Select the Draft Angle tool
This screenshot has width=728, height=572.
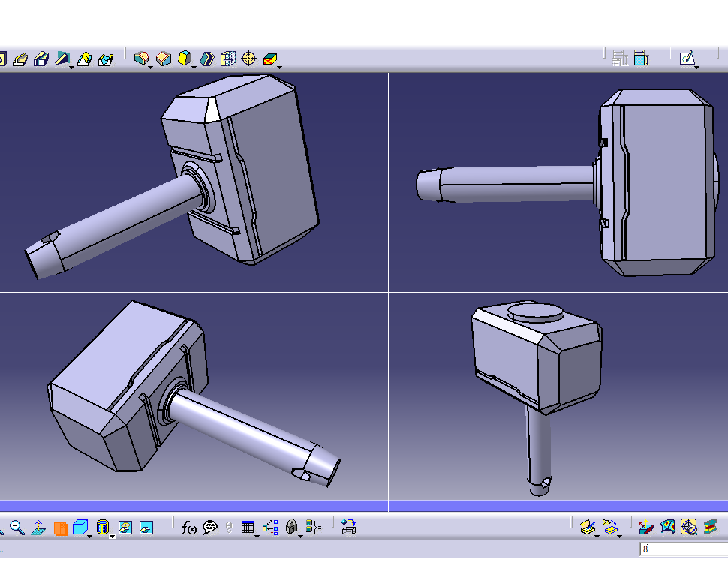click(x=185, y=58)
